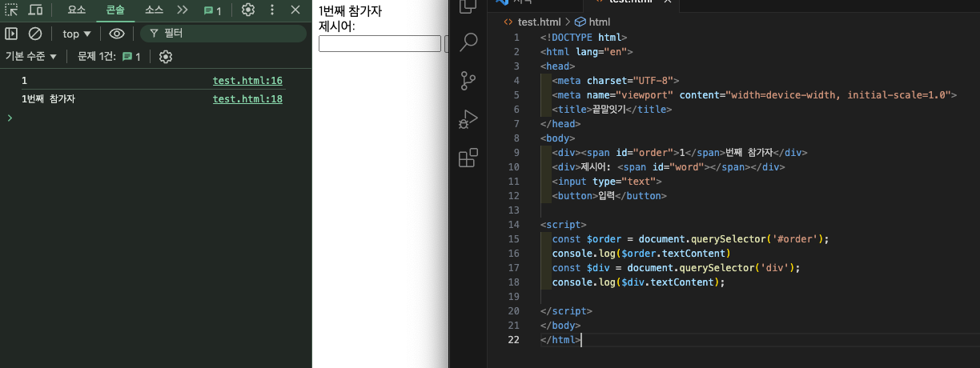Place the cursor on the DOCTYPE line 1
Screen dimensions: 980x368
(x=584, y=37)
